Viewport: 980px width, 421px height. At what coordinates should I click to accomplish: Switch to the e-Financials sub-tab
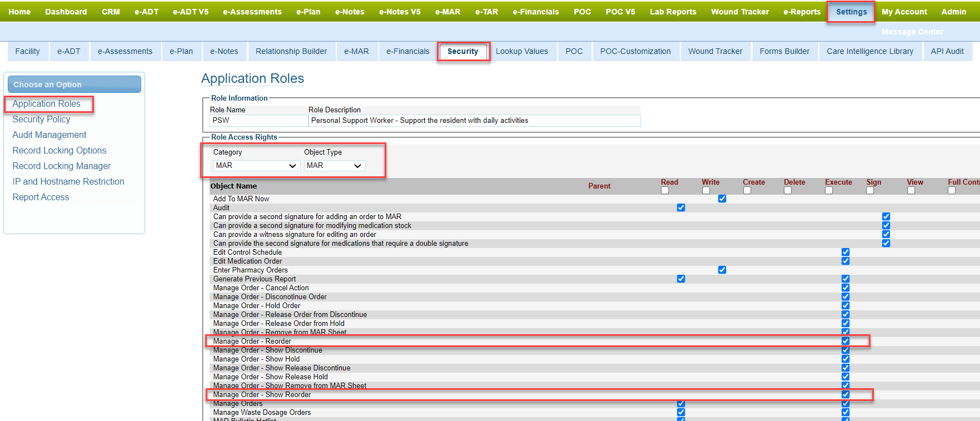[x=408, y=51]
